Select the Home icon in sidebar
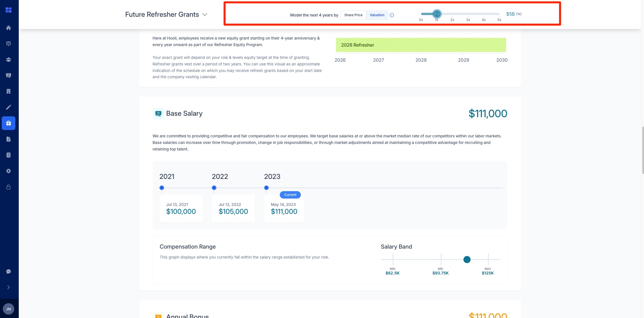 (x=9, y=28)
